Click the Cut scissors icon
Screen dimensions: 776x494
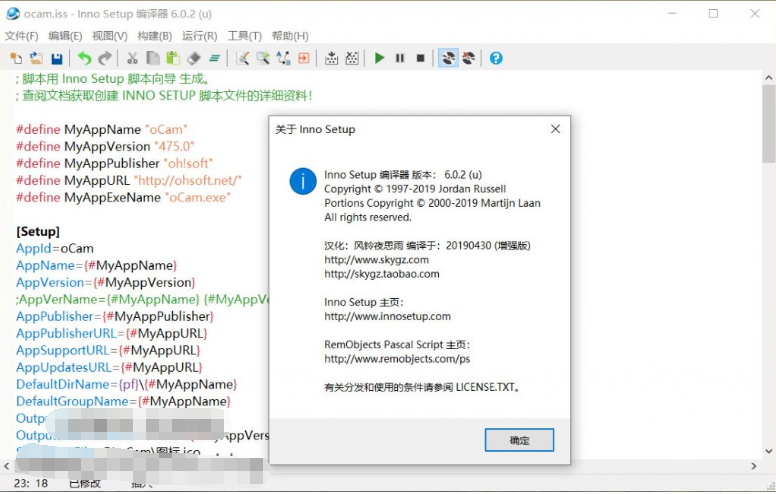tap(132, 59)
